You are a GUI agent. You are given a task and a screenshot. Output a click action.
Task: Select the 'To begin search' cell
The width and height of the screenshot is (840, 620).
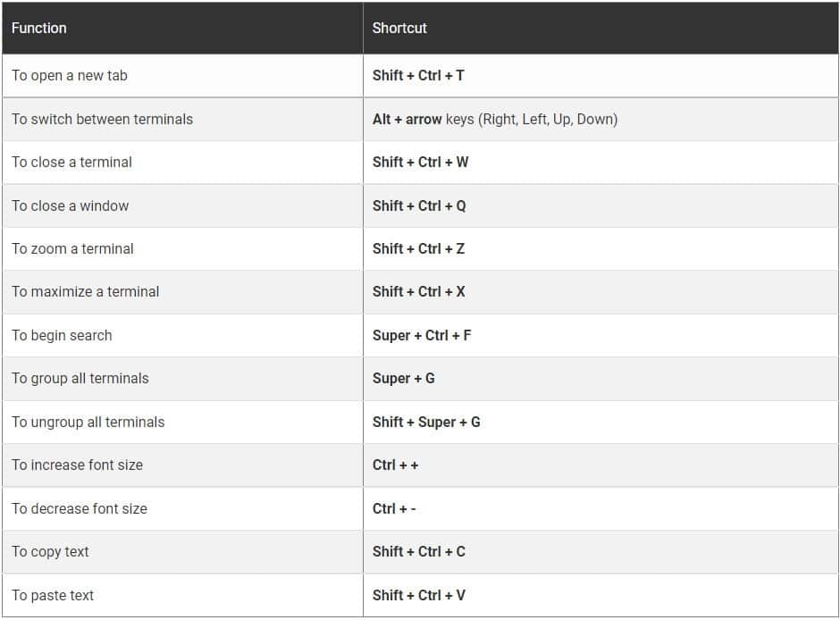pos(62,336)
